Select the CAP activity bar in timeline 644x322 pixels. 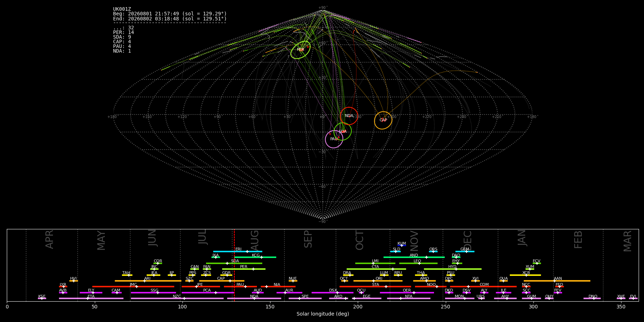[222, 281]
